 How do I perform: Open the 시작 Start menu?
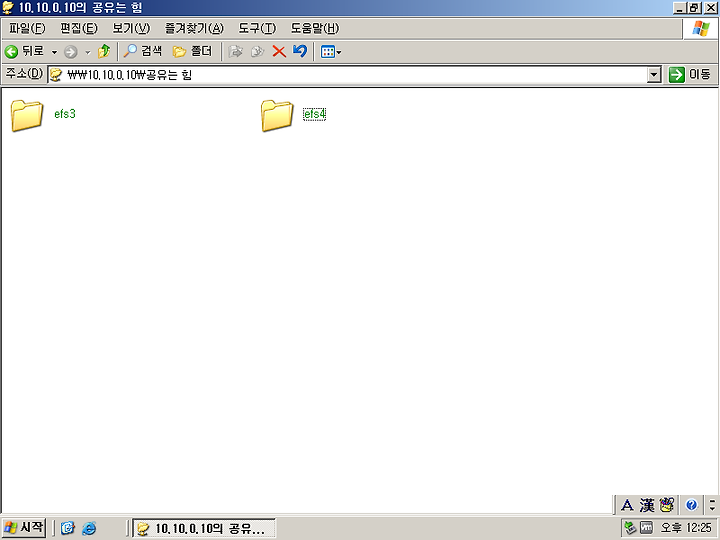pyautogui.click(x=24, y=527)
